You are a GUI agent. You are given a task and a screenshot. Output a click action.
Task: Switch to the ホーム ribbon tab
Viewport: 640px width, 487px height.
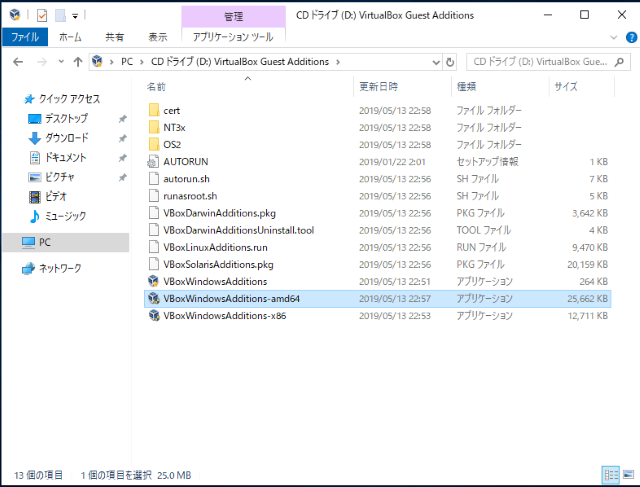coord(70,37)
